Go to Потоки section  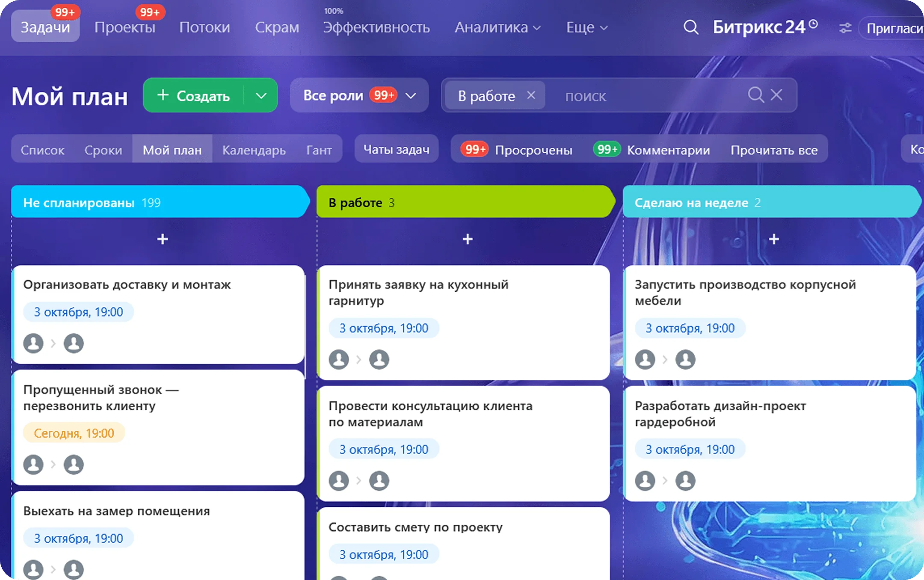click(x=204, y=27)
